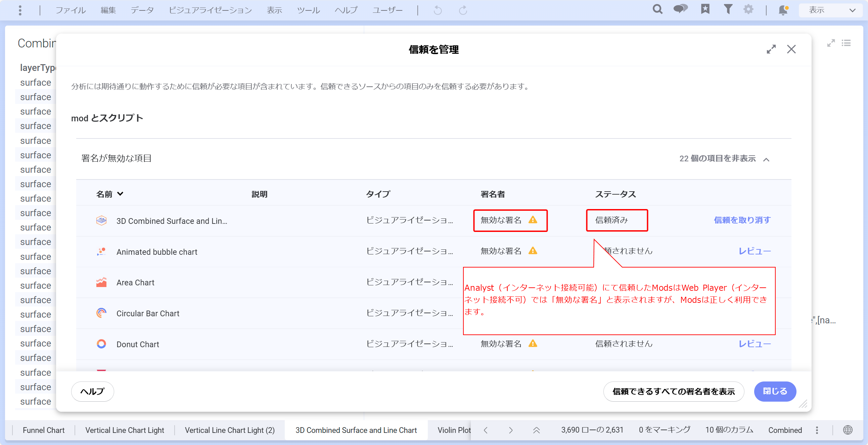This screenshot has height=445, width=868.
Task: Click the Combined label in status bar
Action: pyautogui.click(x=785, y=430)
